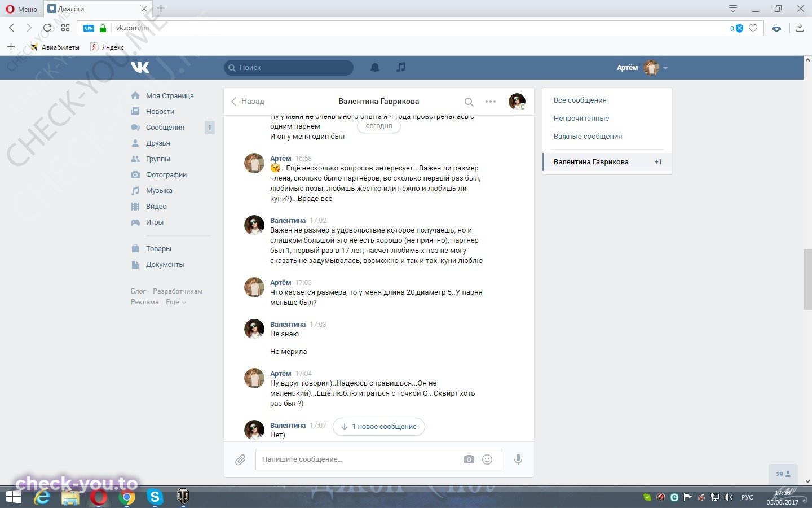The width and height of the screenshot is (812, 508).
Task: Open the Авиабилеты bookmark
Action: coord(55,47)
